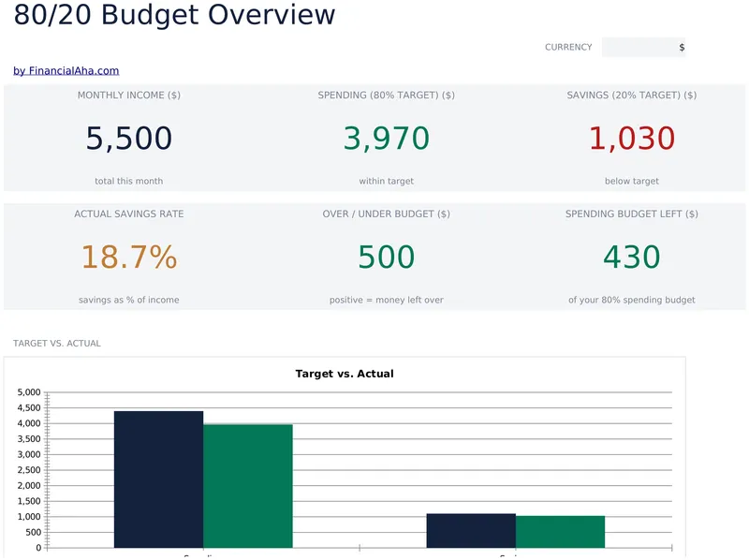Click the SPENDING (80% TARGET) ($) heading
The height and width of the screenshot is (560, 749).
pyautogui.click(x=387, y=96)
